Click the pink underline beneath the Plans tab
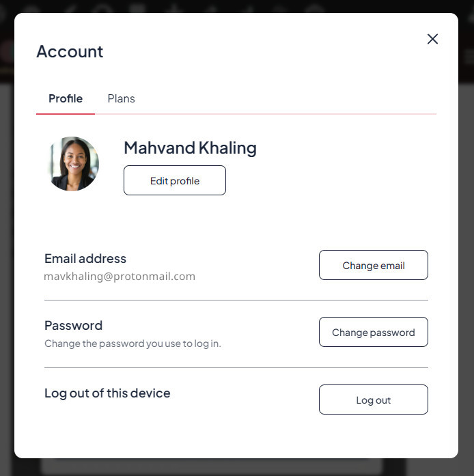 click(273, 113)
